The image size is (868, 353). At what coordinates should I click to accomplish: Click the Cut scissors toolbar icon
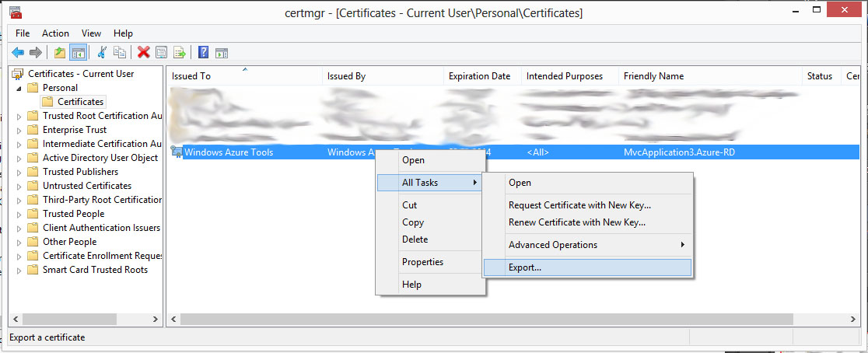pyautogui.click(x=102, y=52)
